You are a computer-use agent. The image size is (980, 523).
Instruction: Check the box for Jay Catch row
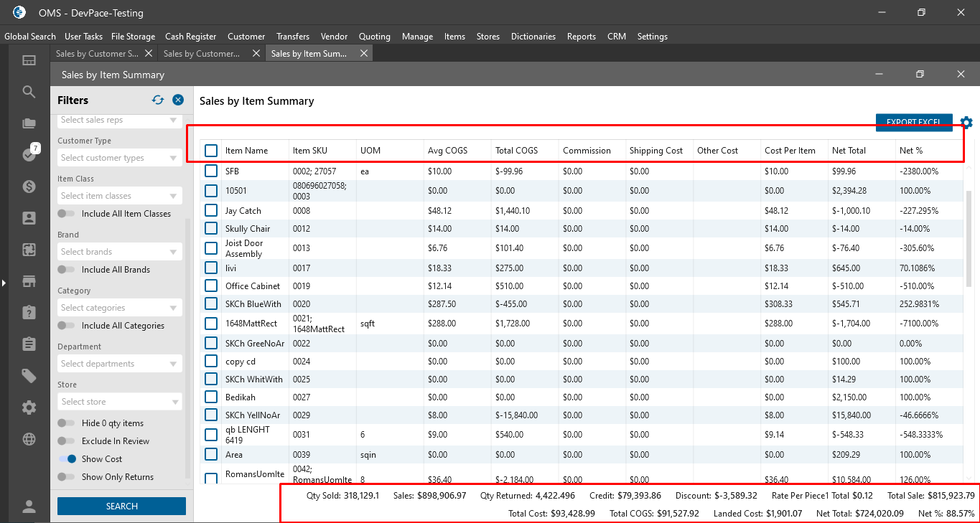211,211
